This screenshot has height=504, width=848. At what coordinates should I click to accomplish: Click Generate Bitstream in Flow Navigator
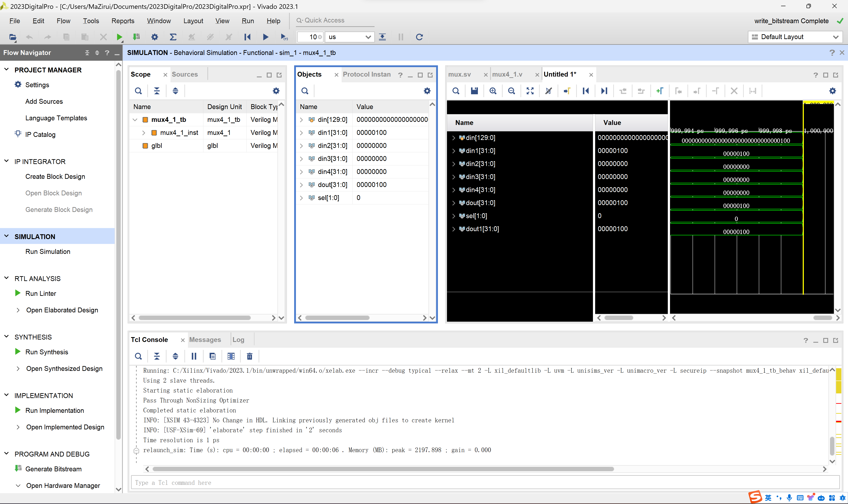click(53, 469)
